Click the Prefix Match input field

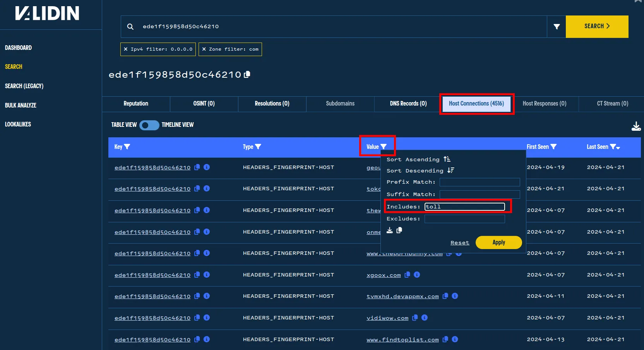pyautogui.click(x=480, y=182)
